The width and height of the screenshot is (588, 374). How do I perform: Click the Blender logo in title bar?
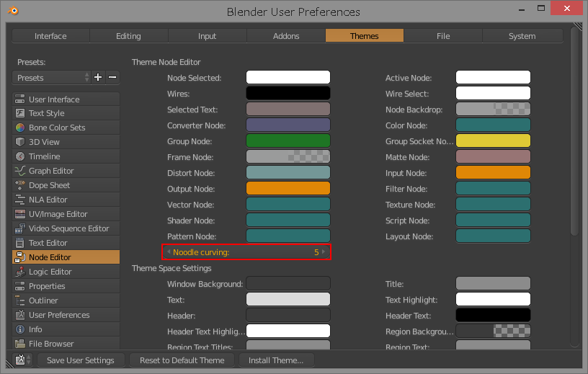[x=13, y=11]
